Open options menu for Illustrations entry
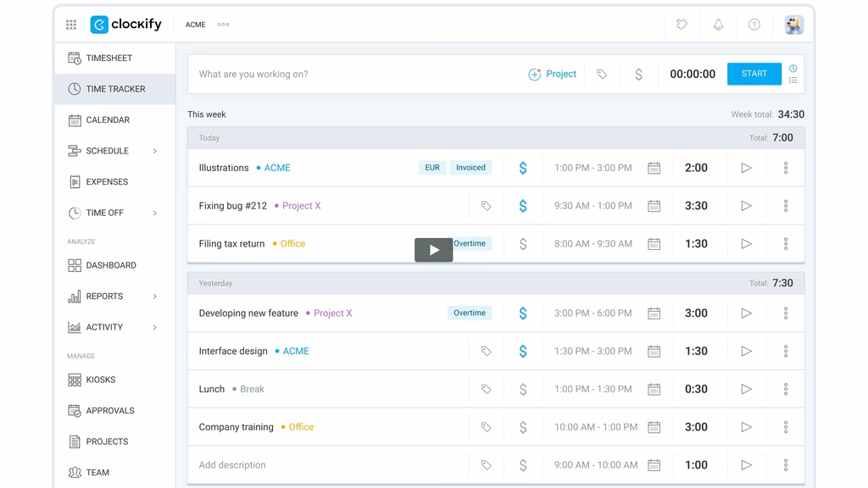 [786, 168]
